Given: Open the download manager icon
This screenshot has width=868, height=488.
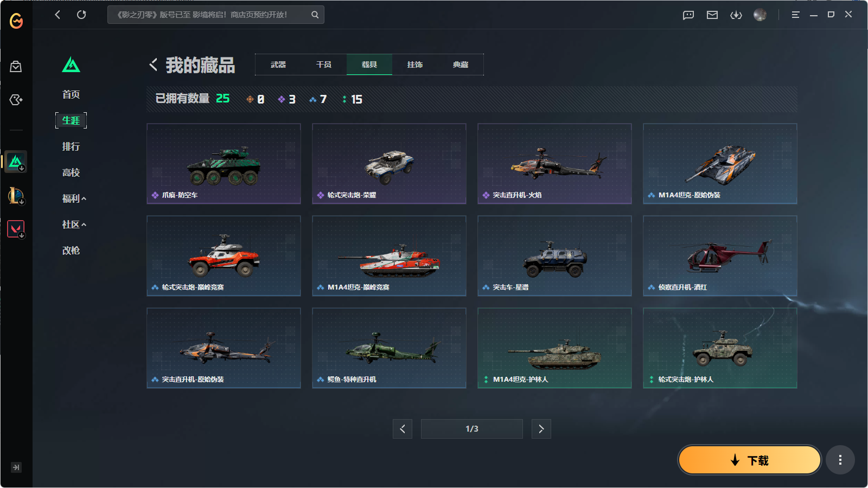Looking at the screenshot, I should (x=736, y=15).
